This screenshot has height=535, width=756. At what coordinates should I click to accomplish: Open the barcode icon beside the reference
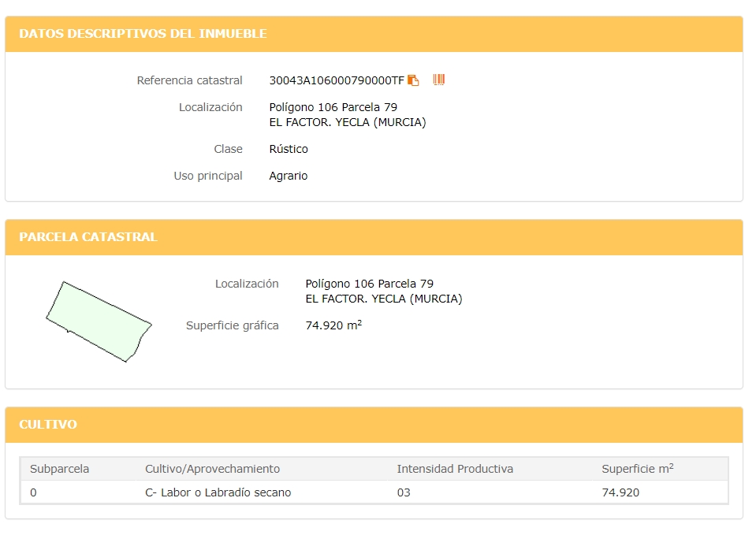(x=439, y=80)
